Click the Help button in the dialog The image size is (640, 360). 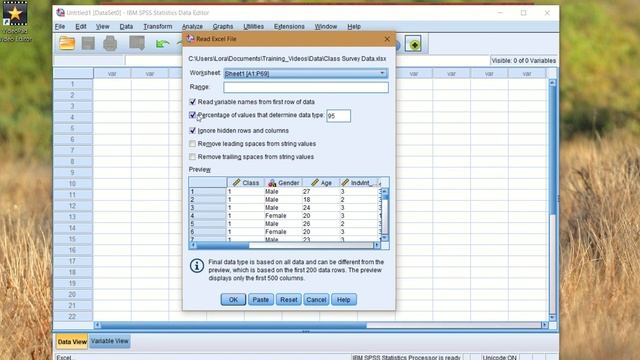[x=344, y=300]
